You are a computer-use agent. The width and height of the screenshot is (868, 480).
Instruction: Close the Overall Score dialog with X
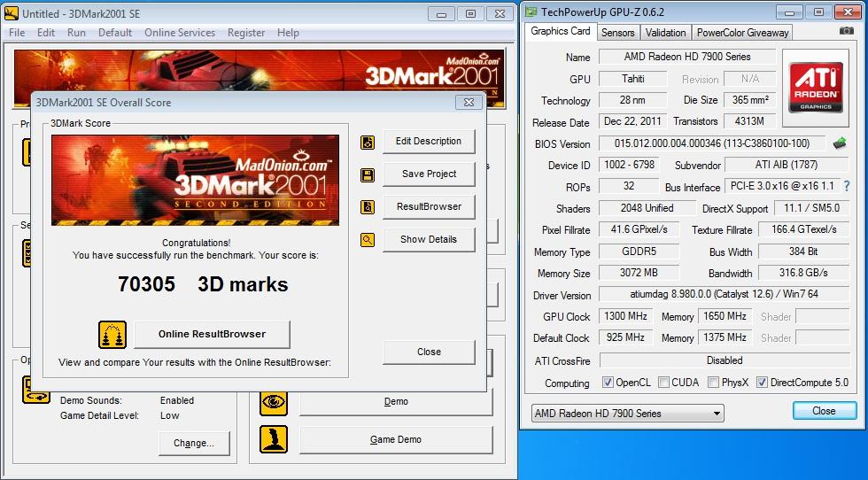(x=469, y=103)
